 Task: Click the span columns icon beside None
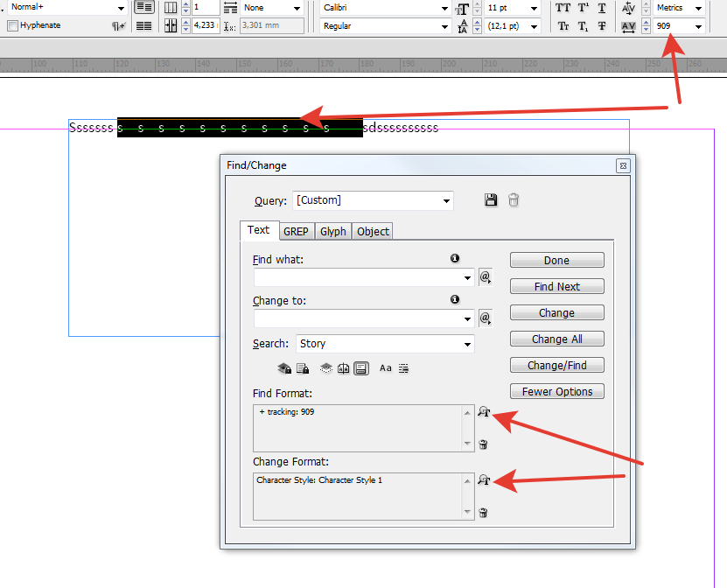[x=230, y=7]
